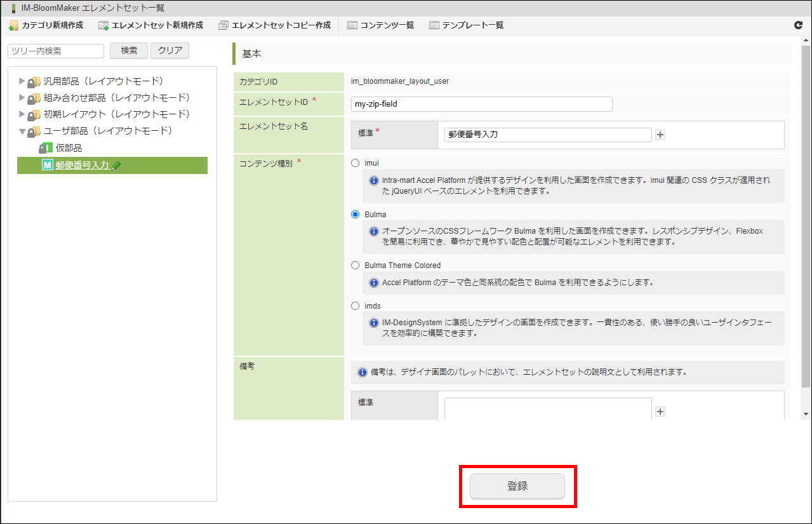Click the エレメントセットID input field

pyautogui.click(x=481, y=104)
